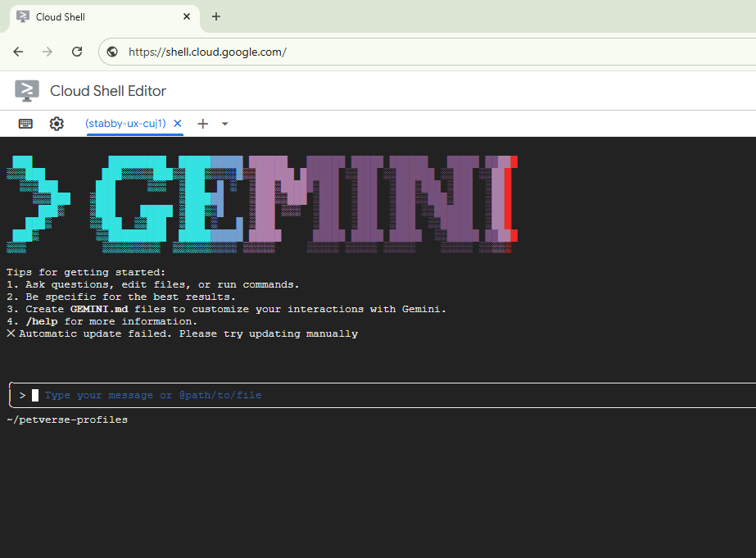Click the ~/petverse-profiles path text
The height and width of the screenshot is (558, 756).
[x=67, y=420]
